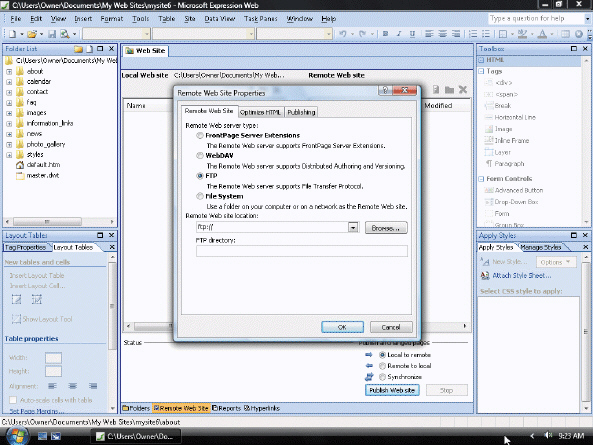Click the Align Right toolbar icon
593x445 pixels.
click(456, 34)
